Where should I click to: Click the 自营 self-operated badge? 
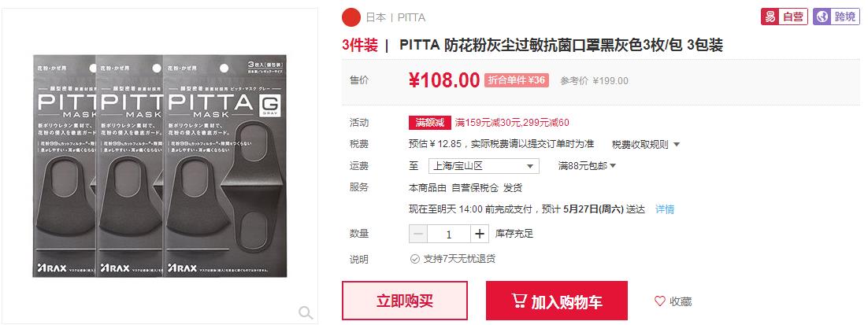[x=784, y=17]
